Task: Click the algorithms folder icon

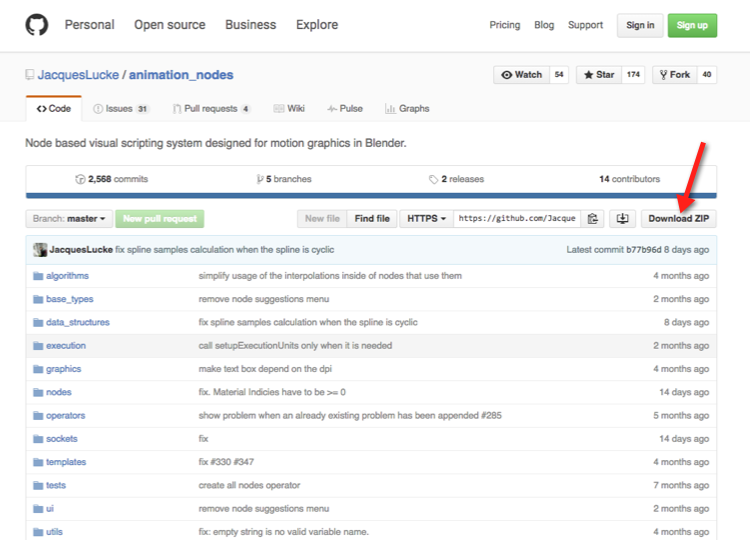Action: click(x=38, y=276)
